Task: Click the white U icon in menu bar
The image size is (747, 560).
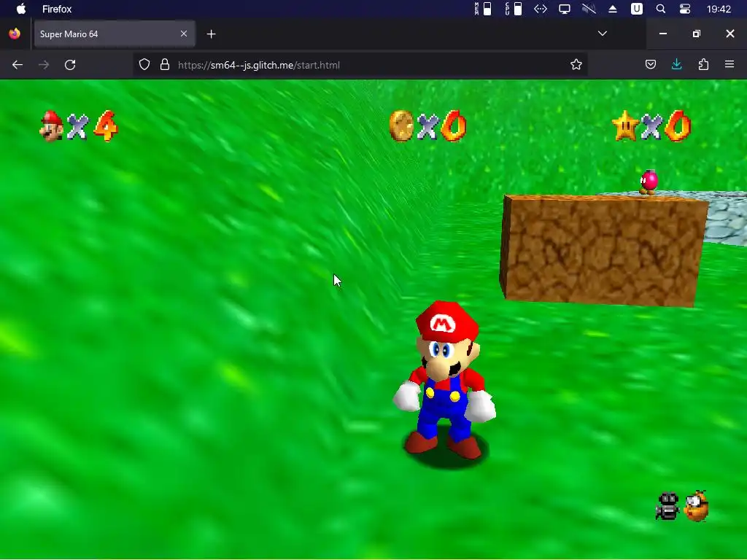Action: 636,9
